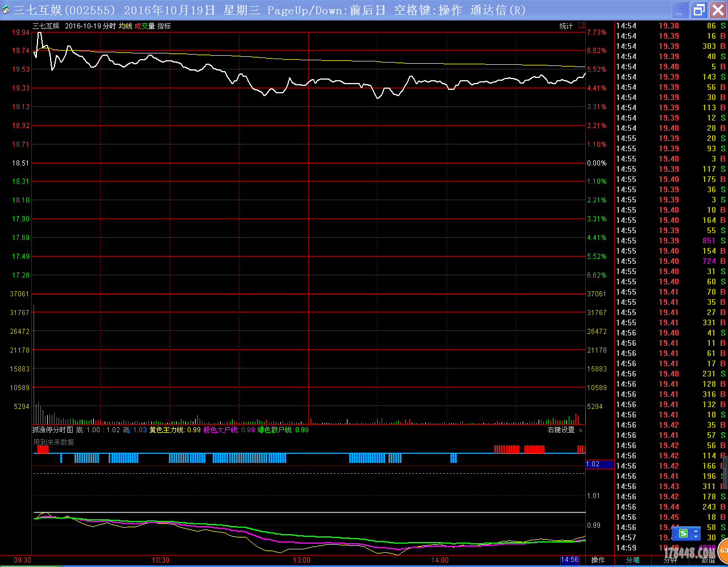Select the tick row with volume 851 S
The height and width of the screenshot is (567, 728).
[x=671, y=241]
